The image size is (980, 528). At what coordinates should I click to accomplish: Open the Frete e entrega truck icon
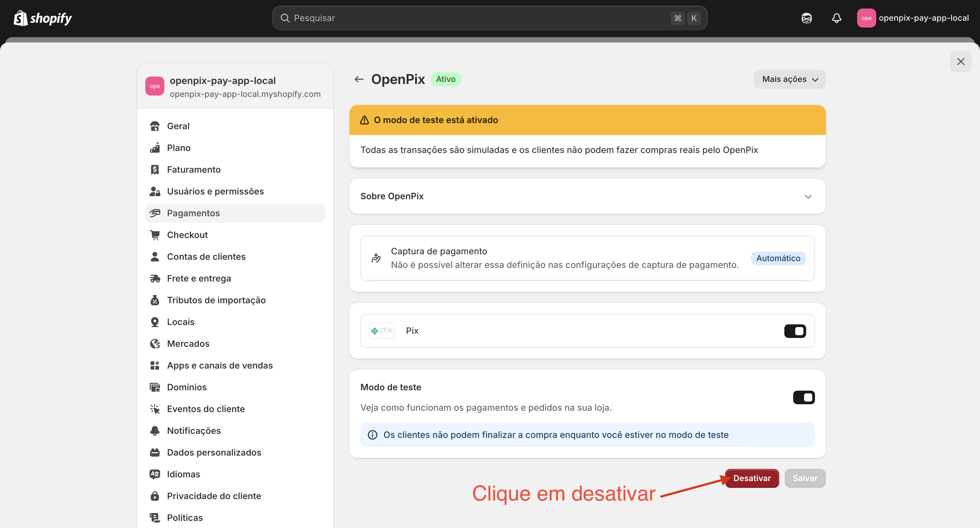[155, 278]
